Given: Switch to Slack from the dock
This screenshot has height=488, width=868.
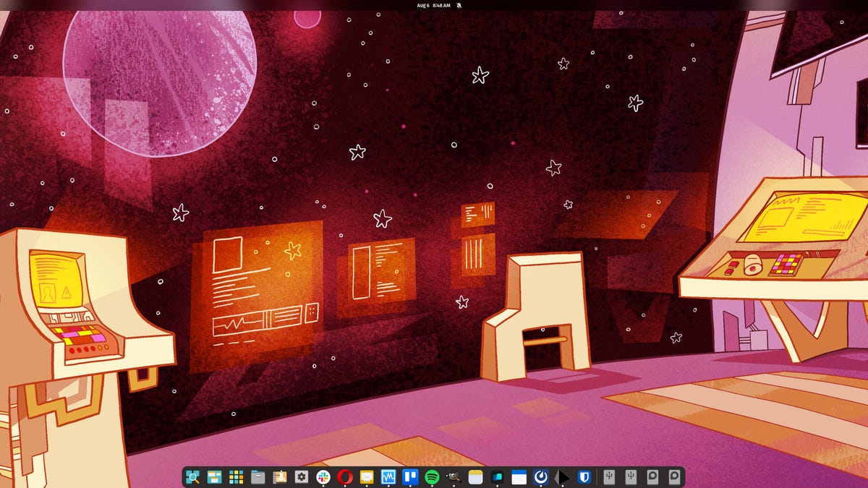Looking at the screenshot, I should point(323,477).
